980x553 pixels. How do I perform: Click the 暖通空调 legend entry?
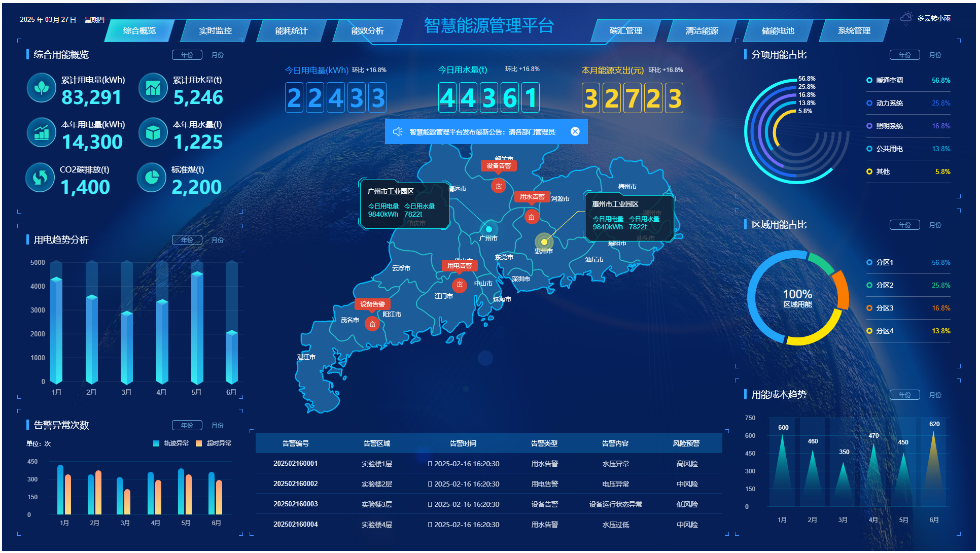(889, 80)
